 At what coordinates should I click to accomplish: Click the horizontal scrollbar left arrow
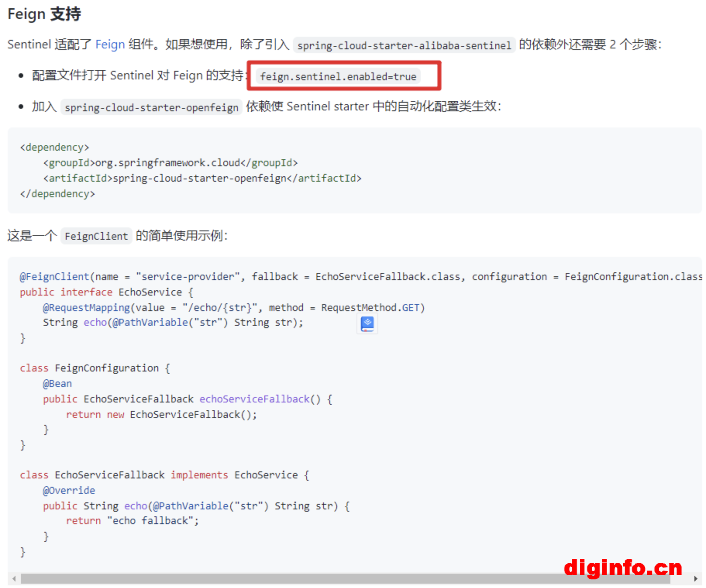point(14,579)
